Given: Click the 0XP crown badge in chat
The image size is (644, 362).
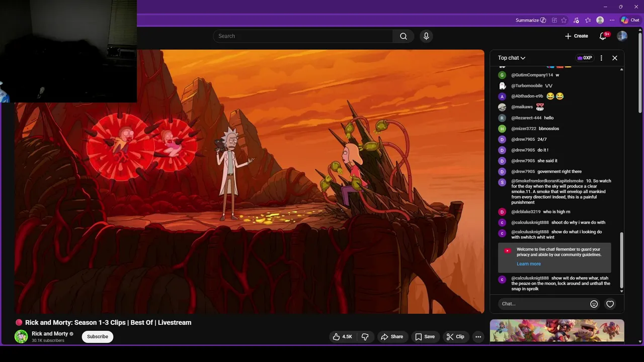Looking at the screenshot, I should click(x=585, y=58).
